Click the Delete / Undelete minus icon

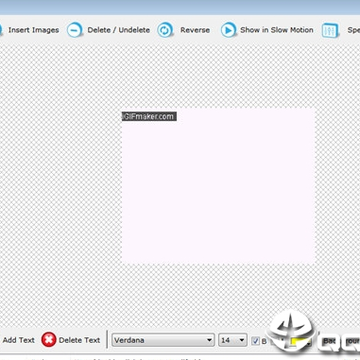pyautogui.click(x=75, y=30)
